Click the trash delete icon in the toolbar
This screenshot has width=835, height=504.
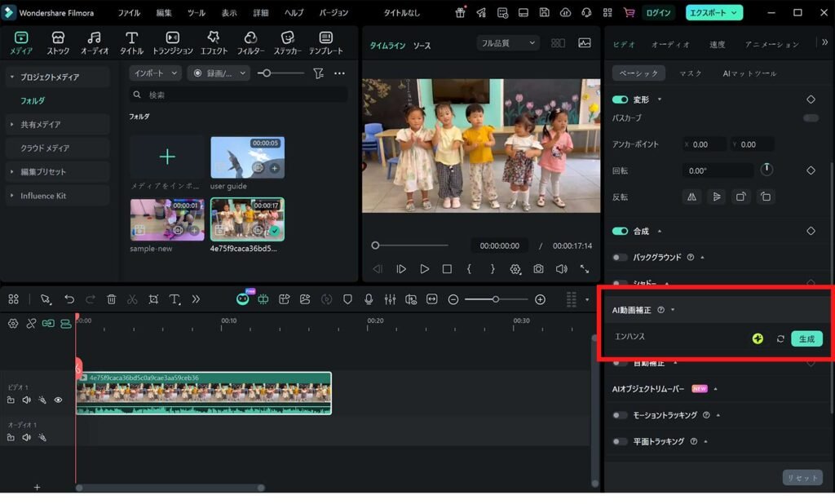pyautogui.click(x=110, y=300)
